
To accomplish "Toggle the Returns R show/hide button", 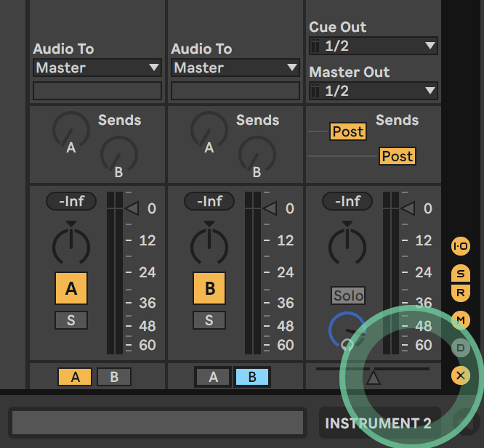I will coord(461,293).
